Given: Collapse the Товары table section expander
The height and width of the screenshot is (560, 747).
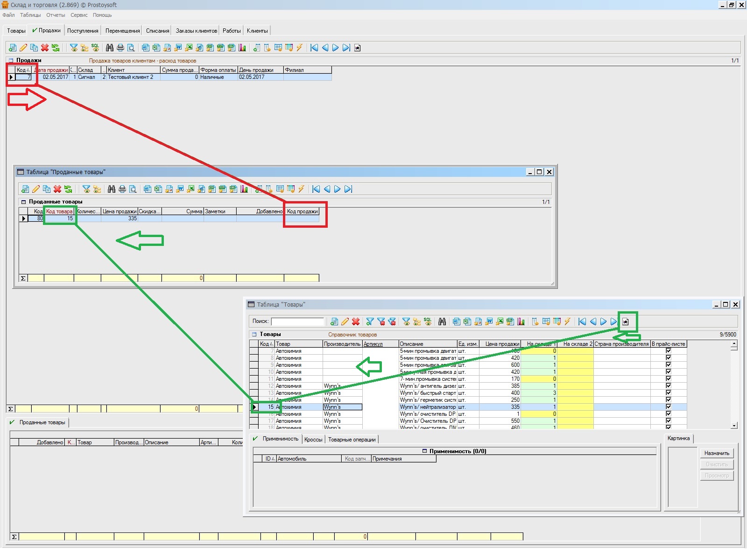Looking at the screenshot, I should tap(254, 335).
